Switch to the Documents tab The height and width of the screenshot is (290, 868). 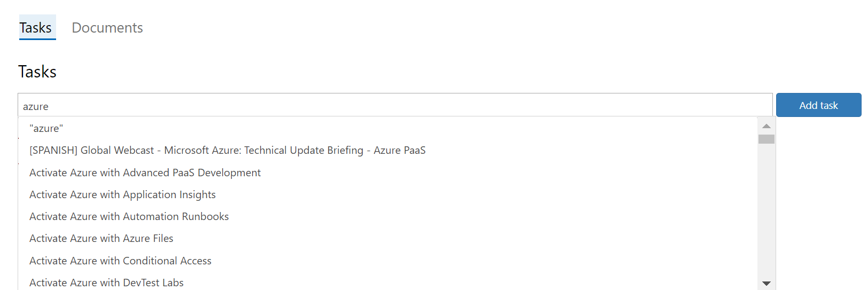(107, 28)
